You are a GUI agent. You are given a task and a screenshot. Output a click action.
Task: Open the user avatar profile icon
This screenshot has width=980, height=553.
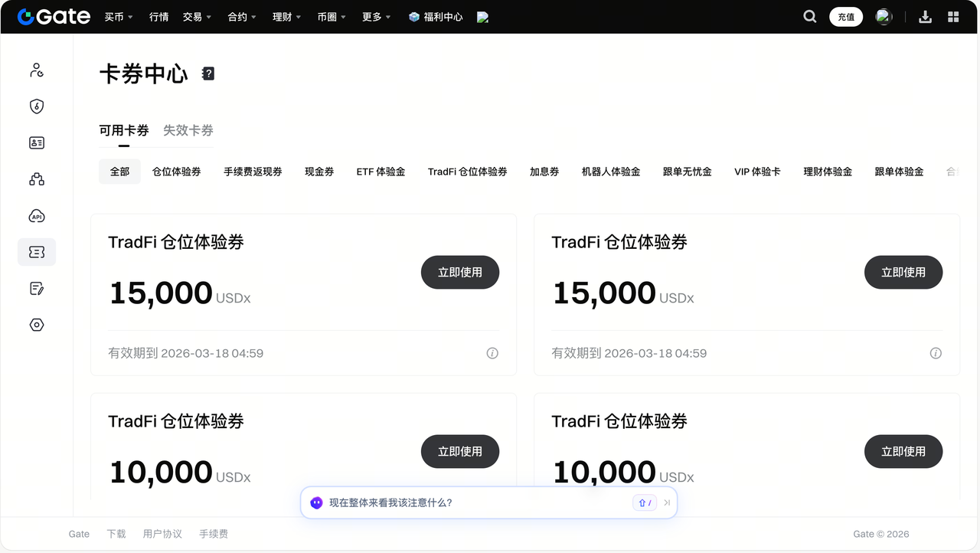point(884,17)
